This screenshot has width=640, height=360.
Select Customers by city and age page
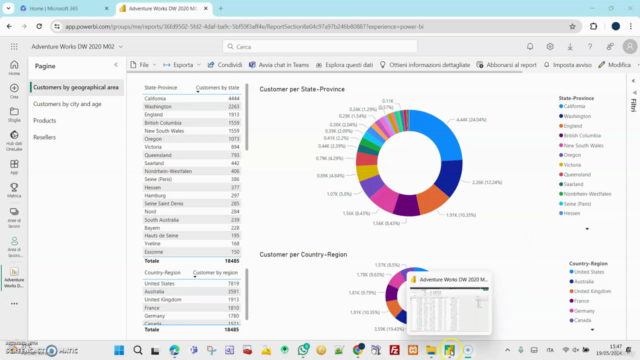point(67,104)
